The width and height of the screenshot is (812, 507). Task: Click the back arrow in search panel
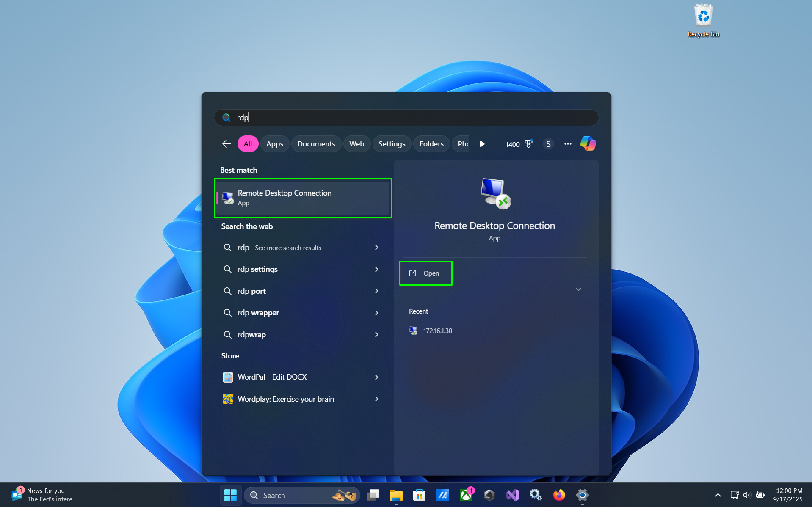click(x=226, y=144)
